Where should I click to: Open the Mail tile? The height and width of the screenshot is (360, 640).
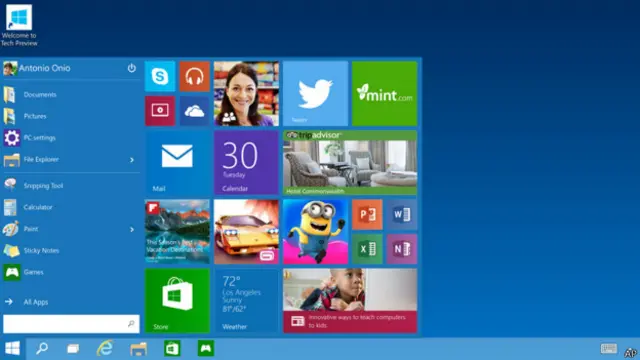(178, 162)
